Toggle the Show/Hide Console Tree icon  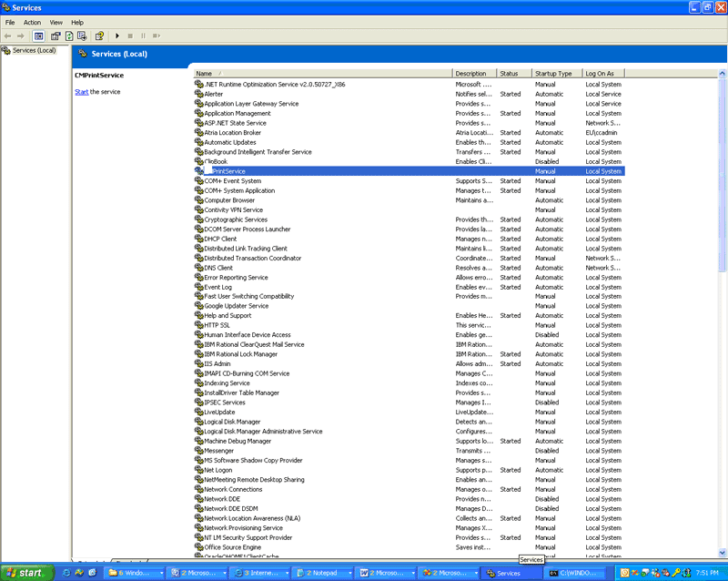[39, 36]
